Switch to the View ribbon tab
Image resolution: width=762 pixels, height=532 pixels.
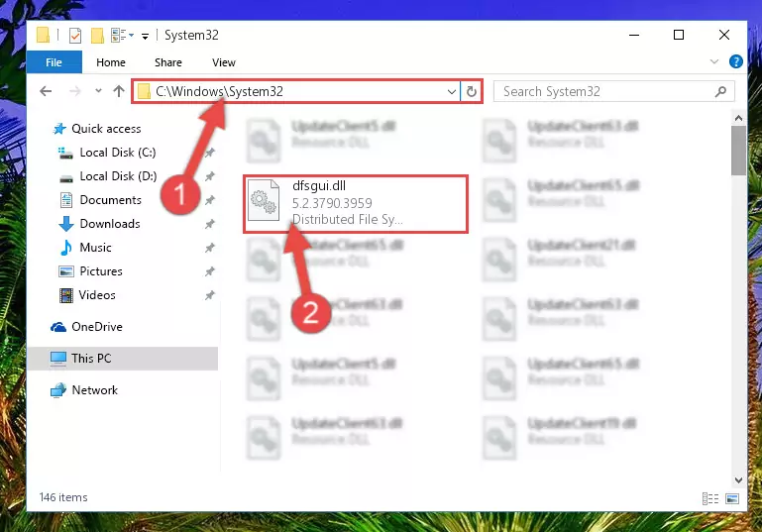click(x=224, y=62)
